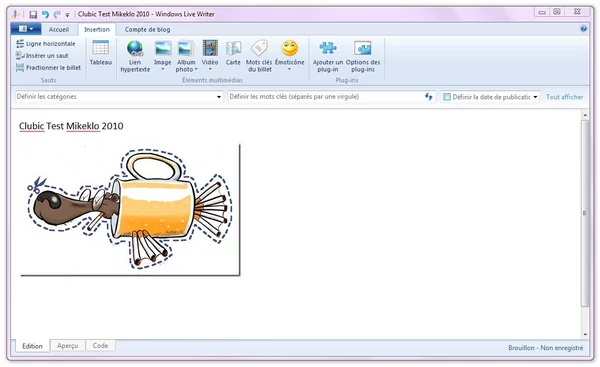The image size is (600, 367).
Task: Minimize the Windows Live Writer window
Action: pos(542,12)
